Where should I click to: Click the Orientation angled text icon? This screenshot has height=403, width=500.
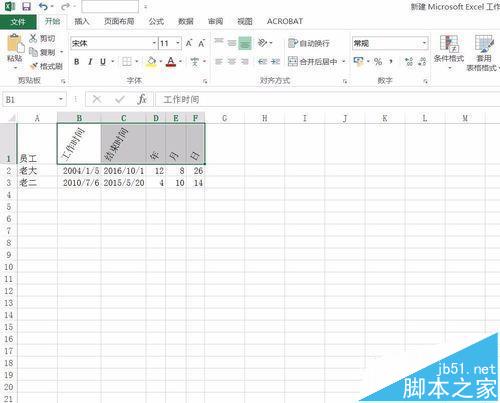tap(262, 43)
